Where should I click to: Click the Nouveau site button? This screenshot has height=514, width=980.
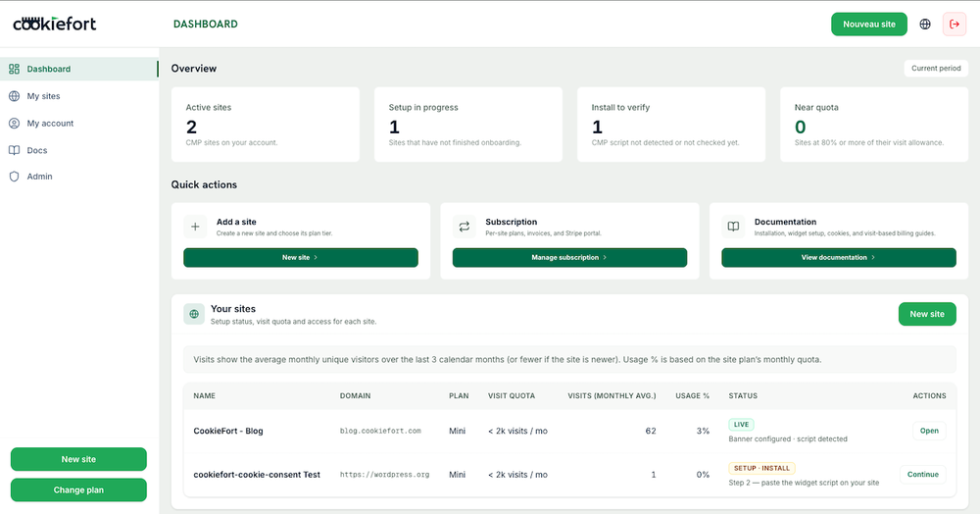click(868, 25)
